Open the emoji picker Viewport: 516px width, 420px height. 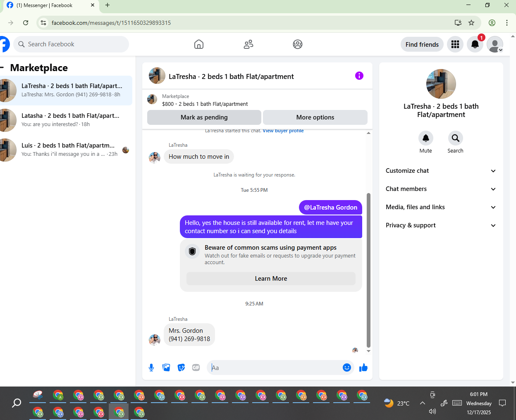[x=347, y=367]
